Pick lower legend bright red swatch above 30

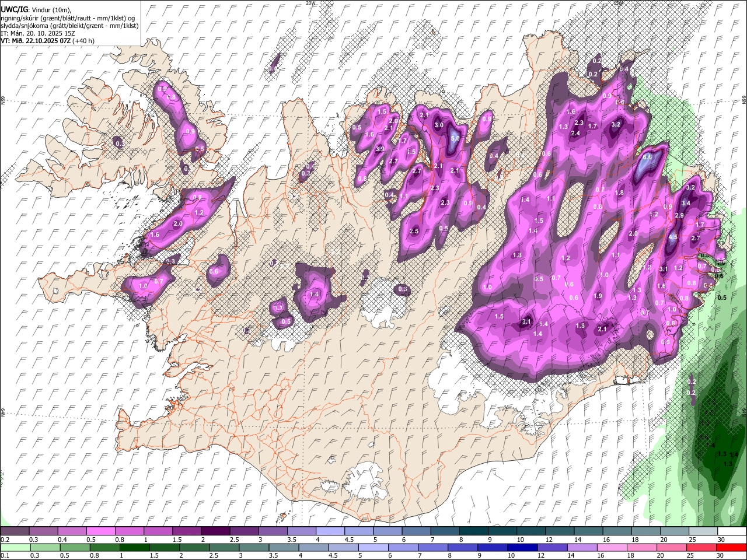click(x=731, y=547)
